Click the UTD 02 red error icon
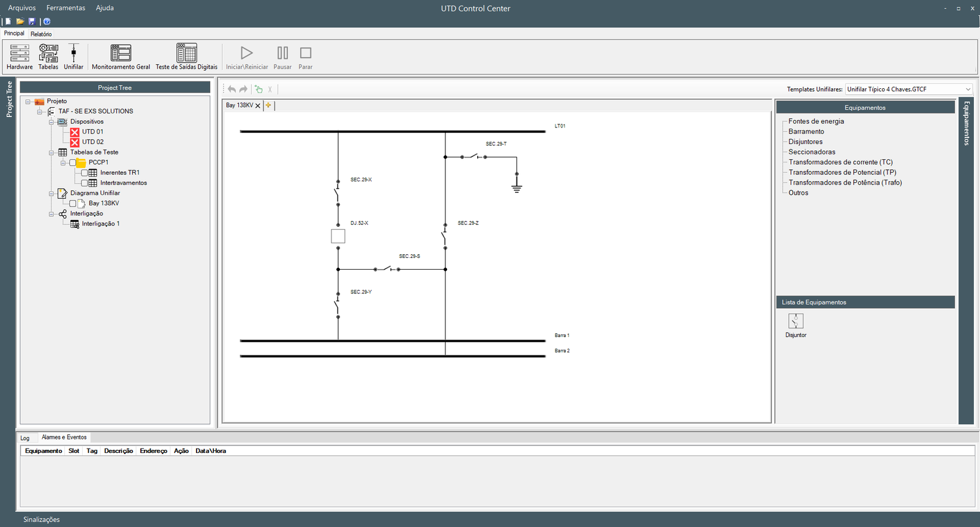 click(x=75, y=142)
